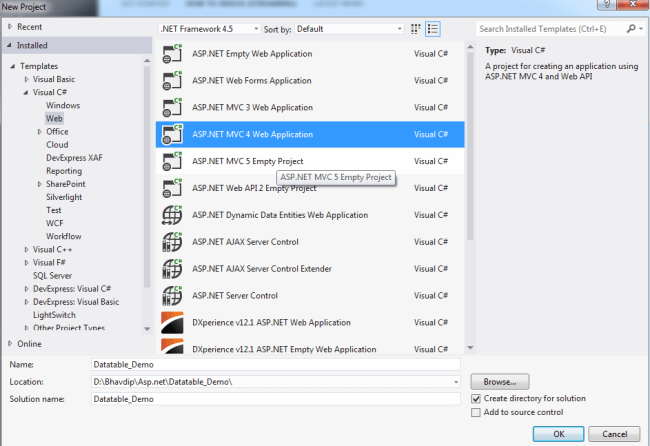Expand the SharePoint tree node
The image size is (650, 446).
[x=40, y=184]
